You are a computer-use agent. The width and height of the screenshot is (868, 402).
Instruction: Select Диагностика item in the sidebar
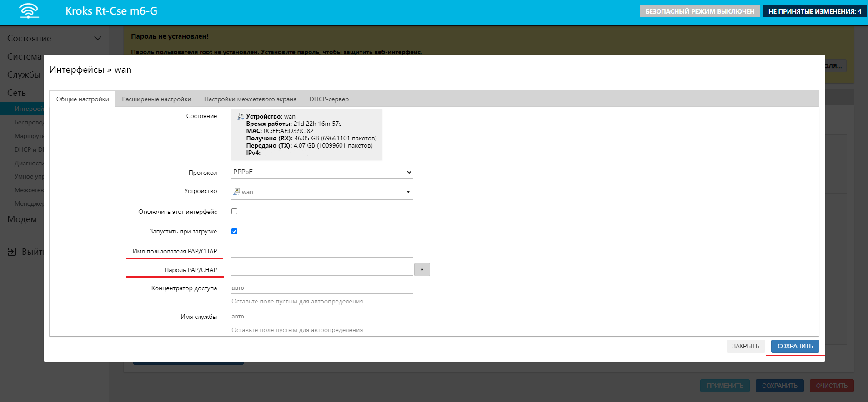(29, 164)
